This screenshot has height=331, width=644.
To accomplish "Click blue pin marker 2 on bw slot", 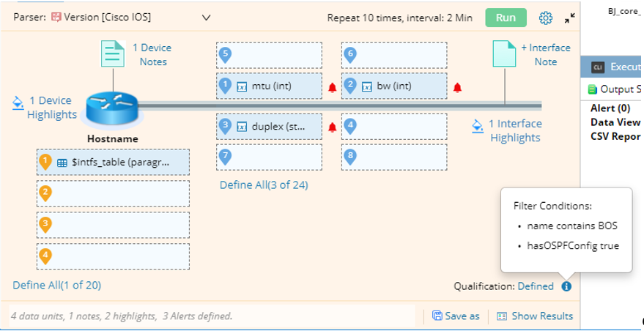I will coord(349,86).
